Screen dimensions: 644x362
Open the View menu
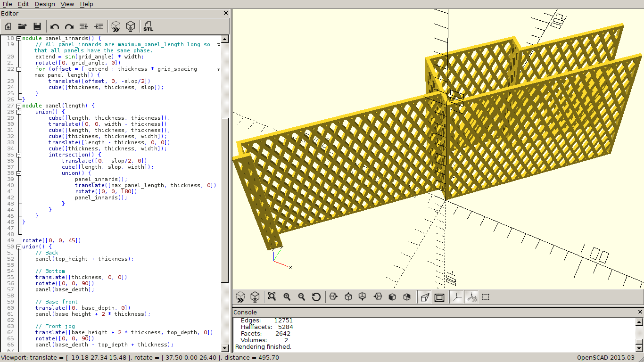(67, 4)
